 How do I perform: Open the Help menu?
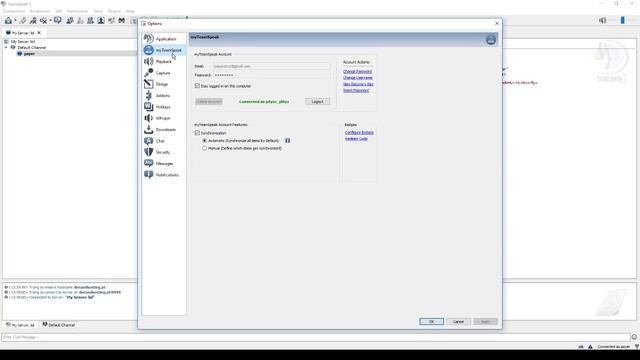click(130, 11)
